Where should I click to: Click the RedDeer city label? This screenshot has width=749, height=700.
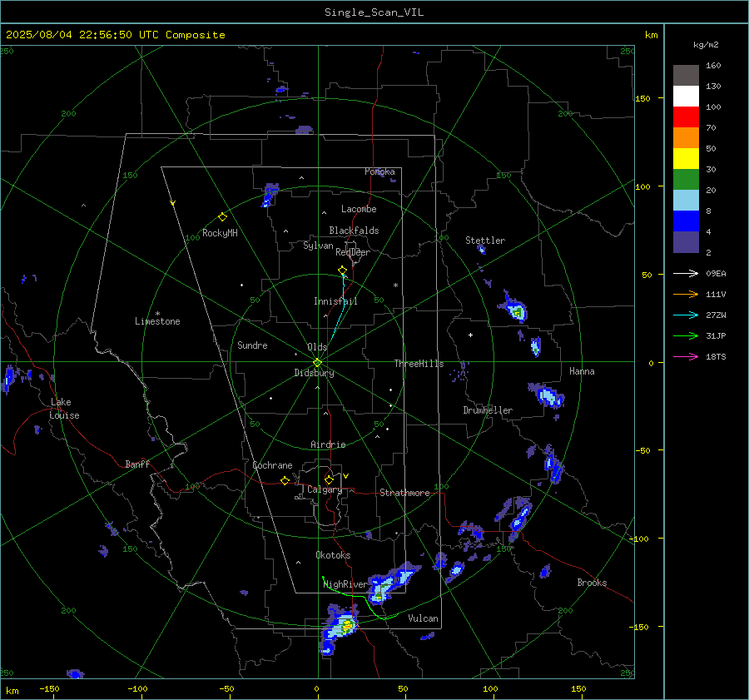(x=353, y=252)
